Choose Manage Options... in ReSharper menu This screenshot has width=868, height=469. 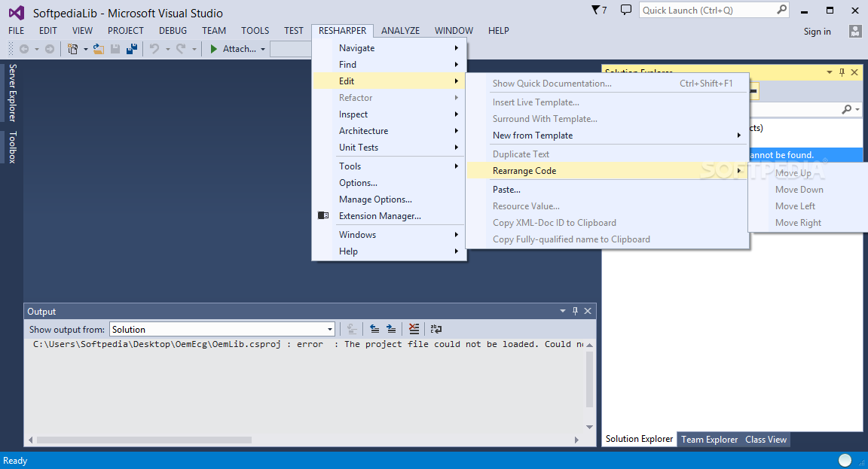[x=389, y=199]
